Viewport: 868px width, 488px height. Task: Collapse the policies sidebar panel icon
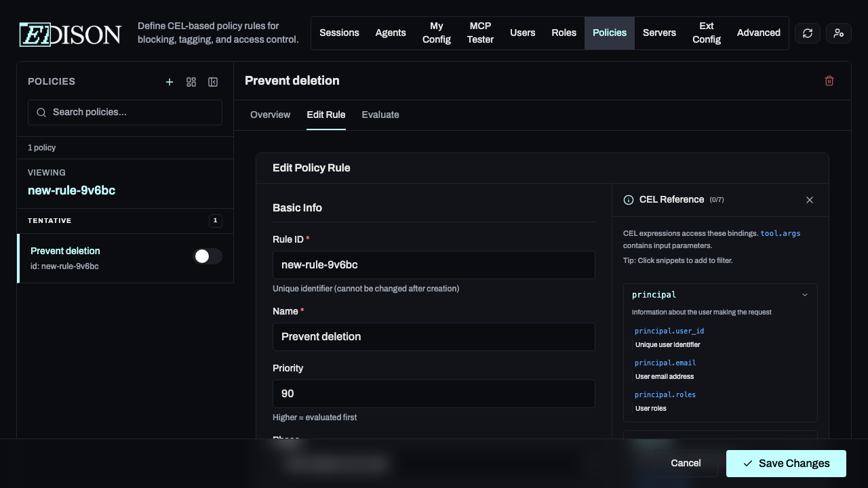(x=213, y=82)
